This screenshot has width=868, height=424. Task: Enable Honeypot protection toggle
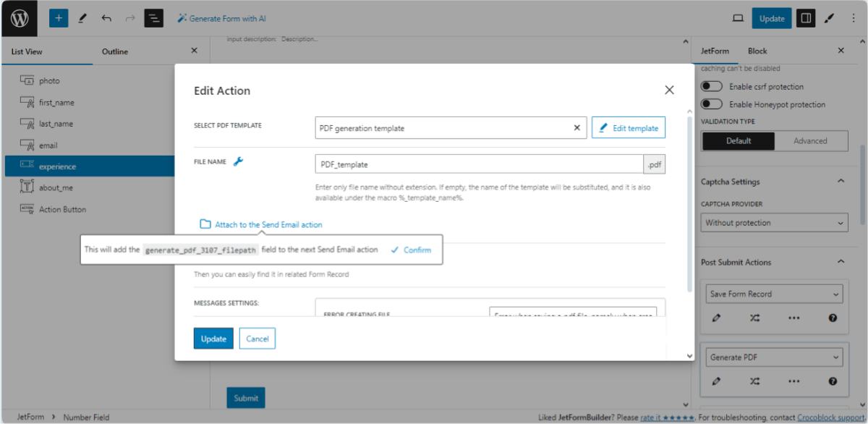click(x=711, y=103)
